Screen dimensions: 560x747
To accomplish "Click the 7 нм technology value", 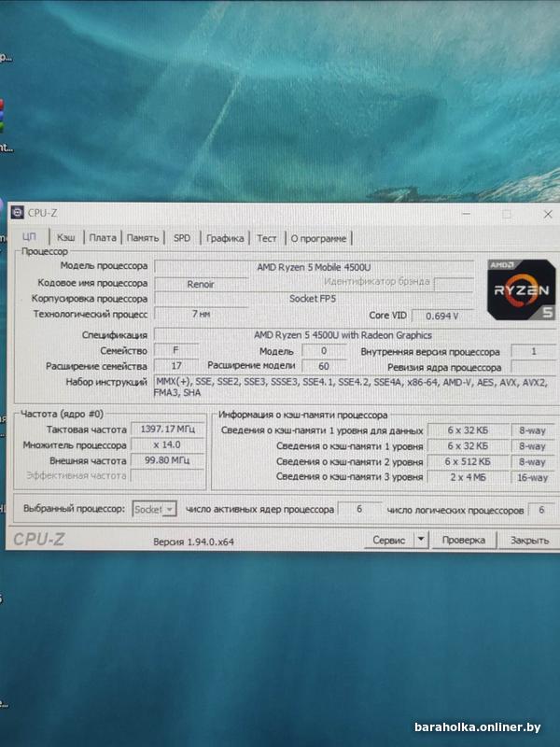I will pos(201,314).
